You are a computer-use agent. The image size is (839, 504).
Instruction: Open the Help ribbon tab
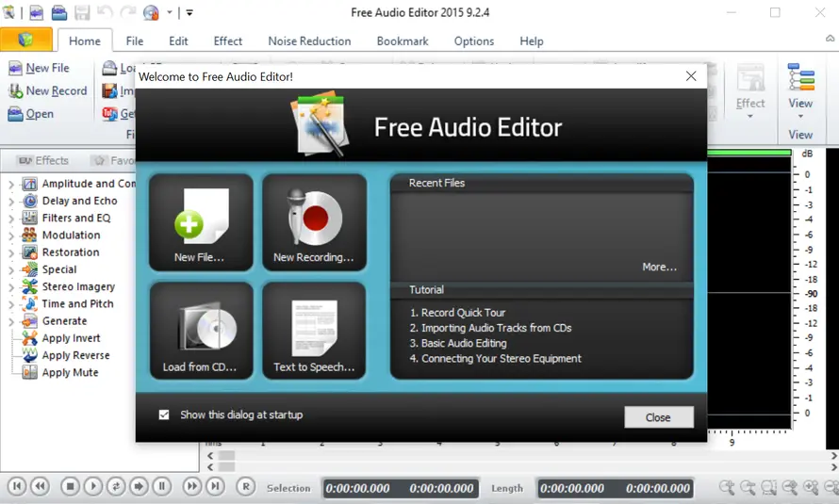point(532,41)
